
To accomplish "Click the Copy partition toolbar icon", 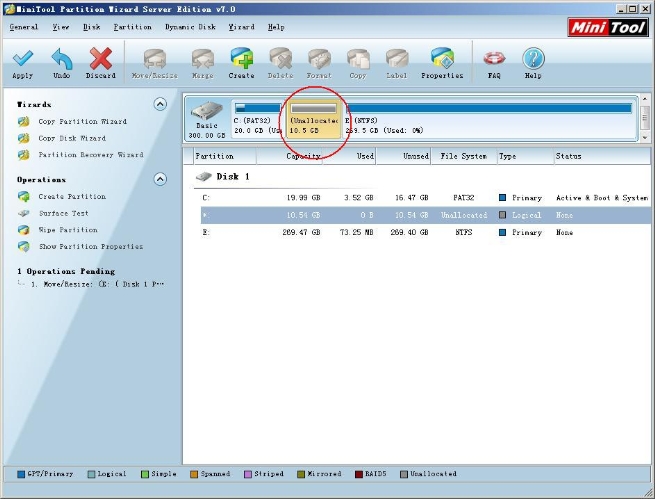I will point(358,59).
